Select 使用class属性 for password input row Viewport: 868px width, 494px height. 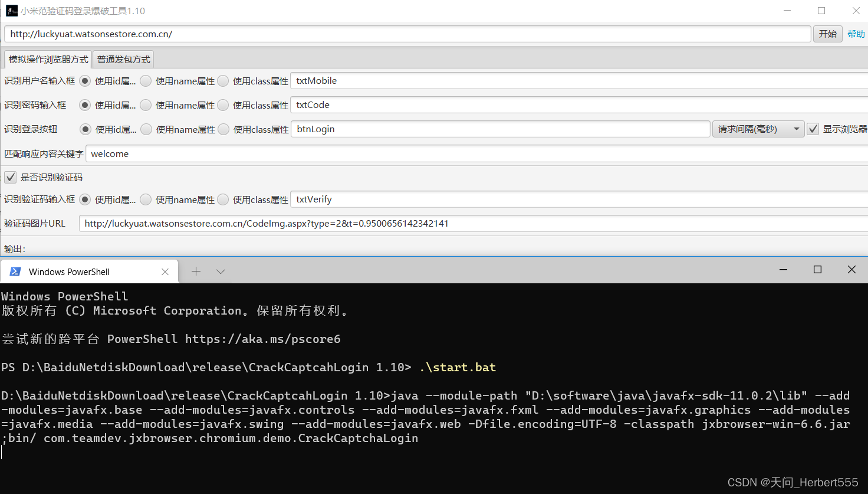[x=223, y=105]
